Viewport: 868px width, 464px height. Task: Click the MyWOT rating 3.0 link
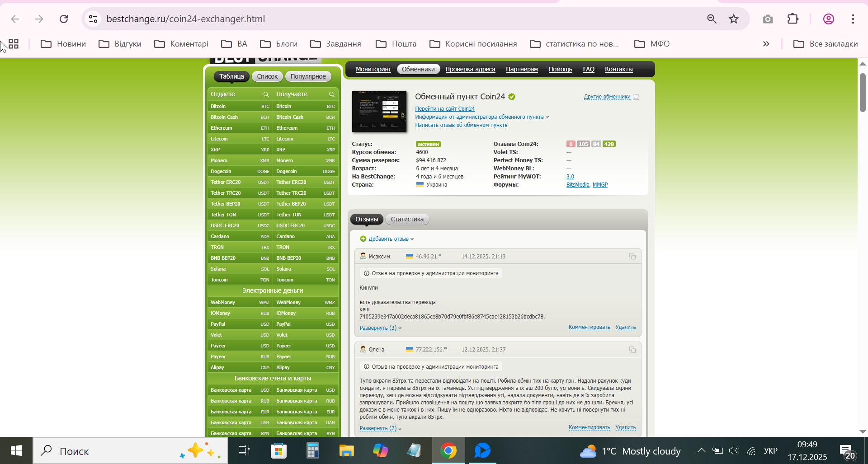point(570,177)
